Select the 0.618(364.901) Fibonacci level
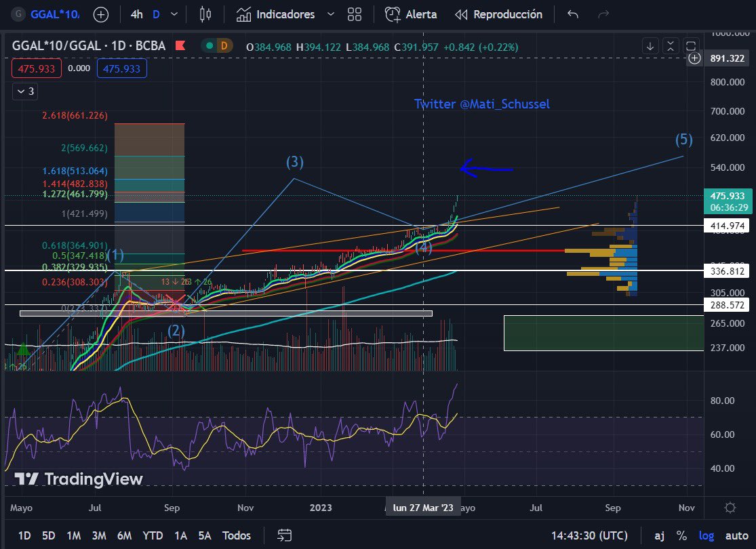756x549 pixels. tap(75, 245)
